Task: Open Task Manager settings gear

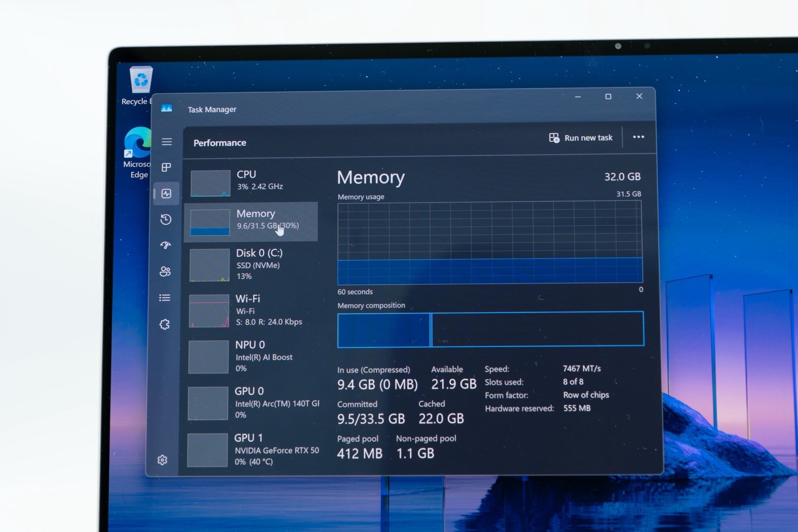Action: [162, 460]
